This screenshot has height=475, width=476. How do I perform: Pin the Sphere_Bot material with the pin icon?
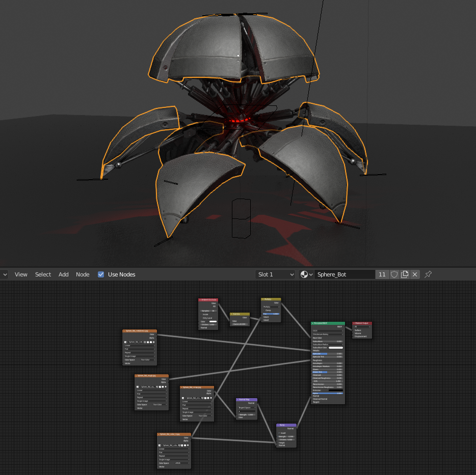[x=428, y=274]
